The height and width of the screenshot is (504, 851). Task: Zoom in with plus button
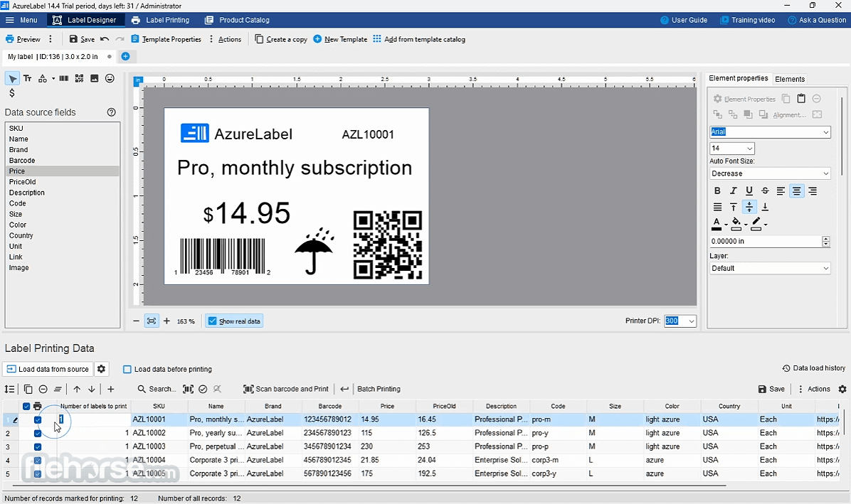(166, 321)
